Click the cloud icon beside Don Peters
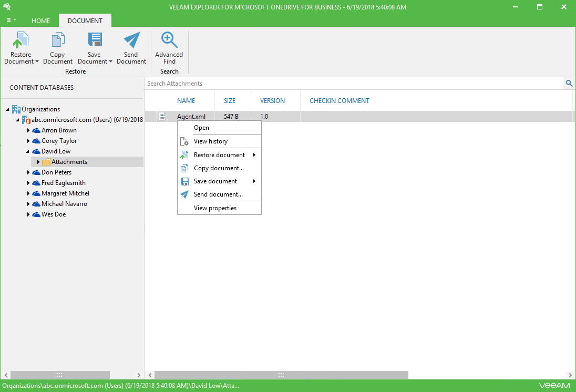 (36, 172)
